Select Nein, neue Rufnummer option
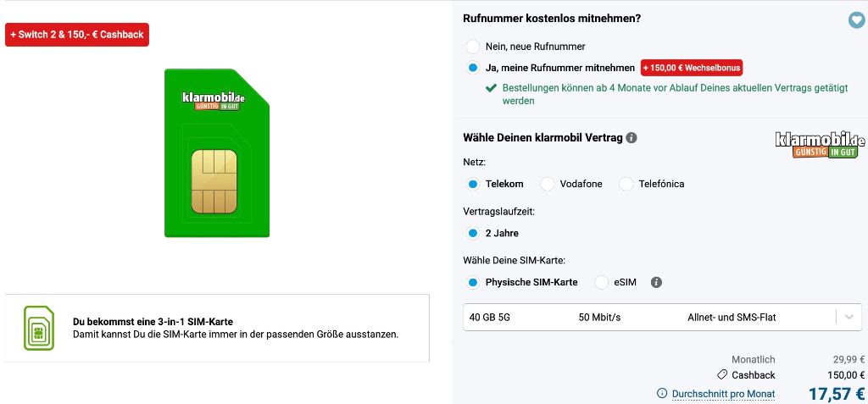 [473, 47]
